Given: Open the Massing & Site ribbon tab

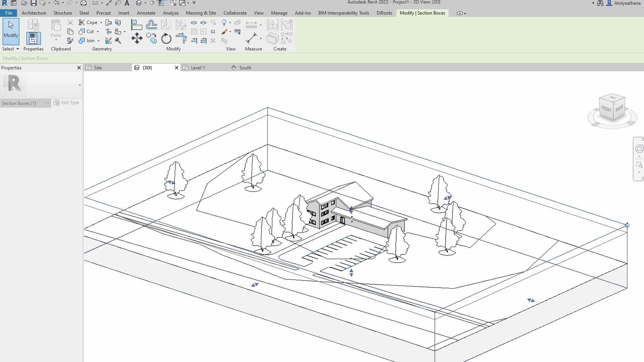Looking at the screenshot, I should 201,13.
